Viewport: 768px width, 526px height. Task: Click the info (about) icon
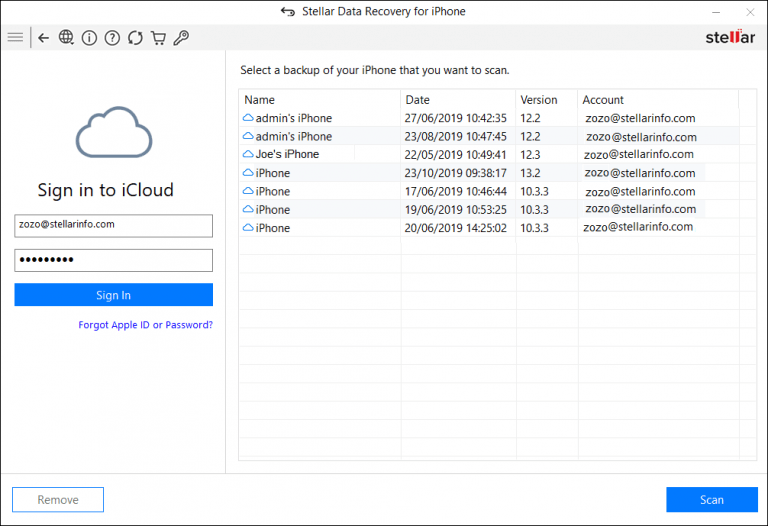89,38
